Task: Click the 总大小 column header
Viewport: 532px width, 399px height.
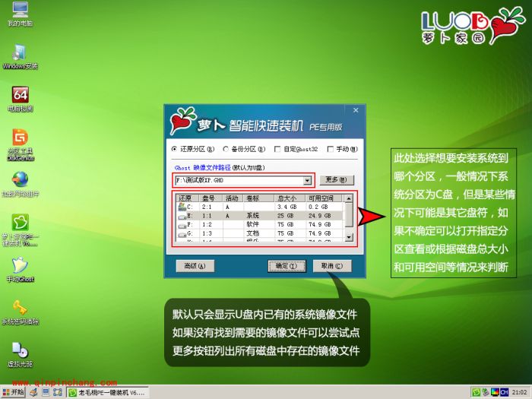Action: pos(290,198)
